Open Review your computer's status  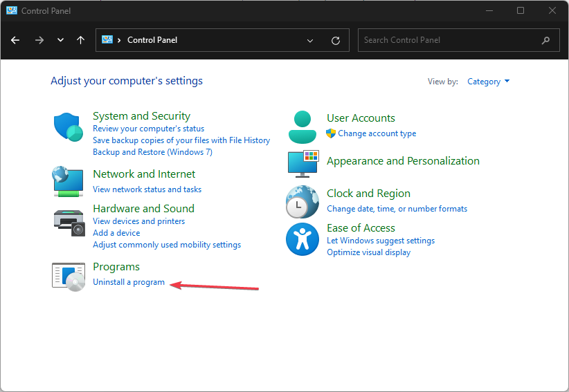pyautogui.click(x=148, y=129)
